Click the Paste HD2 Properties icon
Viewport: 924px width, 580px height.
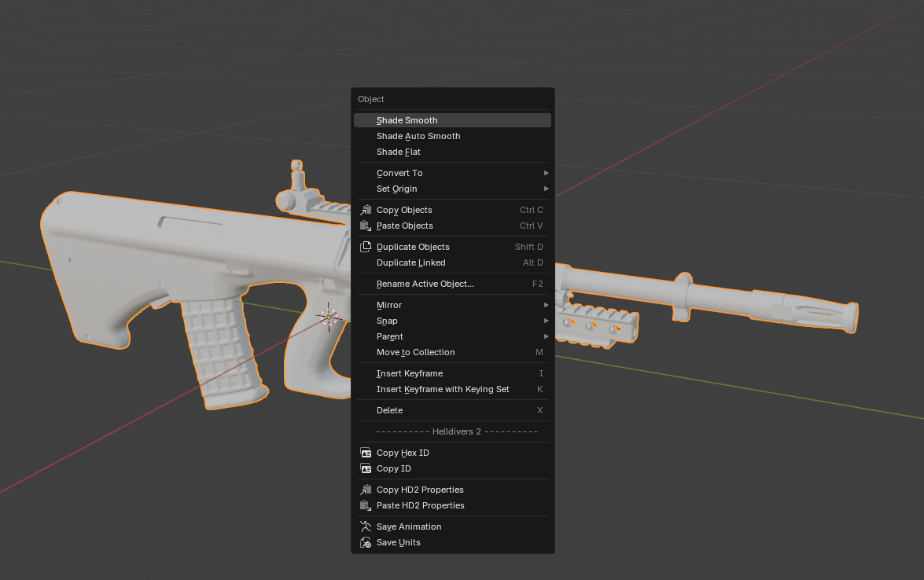(x=365, y=505)
